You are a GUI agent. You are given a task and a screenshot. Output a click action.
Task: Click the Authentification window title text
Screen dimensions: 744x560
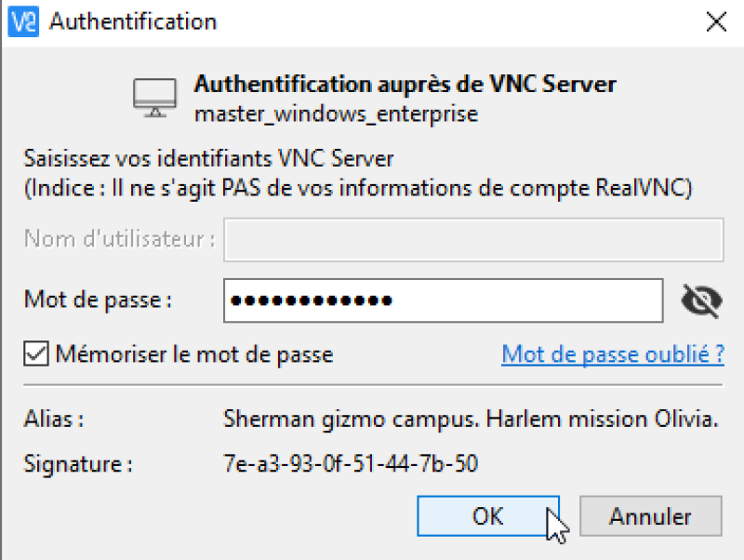[x=133, y=21]
